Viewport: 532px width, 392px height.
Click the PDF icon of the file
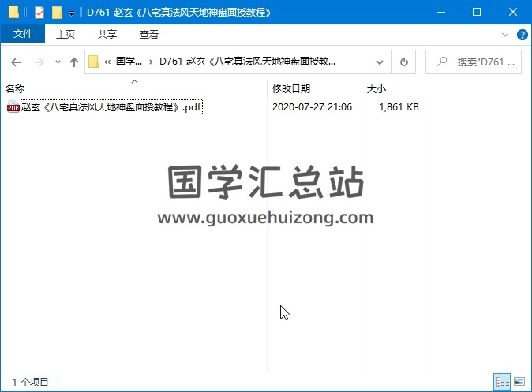pyautogui.click(x=13, y=107)
